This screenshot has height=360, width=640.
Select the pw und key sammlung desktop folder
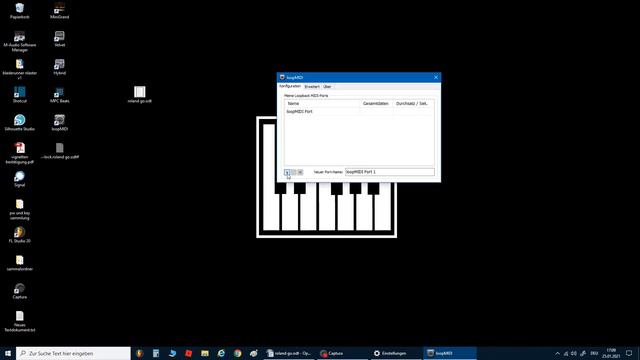coord(20,209)
